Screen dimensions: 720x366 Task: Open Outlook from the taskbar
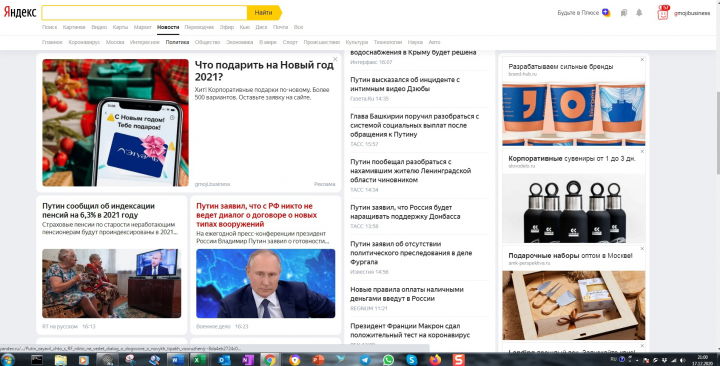tap(224, 360)
